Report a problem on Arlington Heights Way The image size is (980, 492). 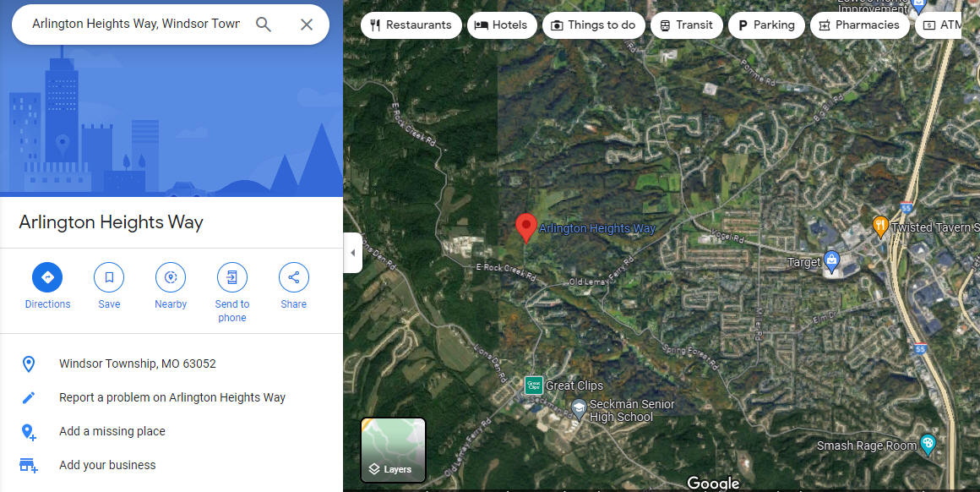[x=171, y=397]
